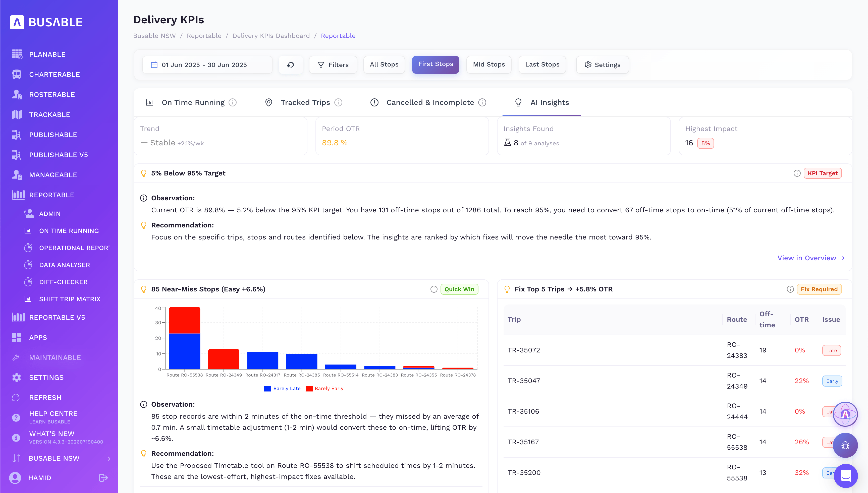Open the Apps grid icon
Viewport: 868px width, 493px height.
point(17,337)
